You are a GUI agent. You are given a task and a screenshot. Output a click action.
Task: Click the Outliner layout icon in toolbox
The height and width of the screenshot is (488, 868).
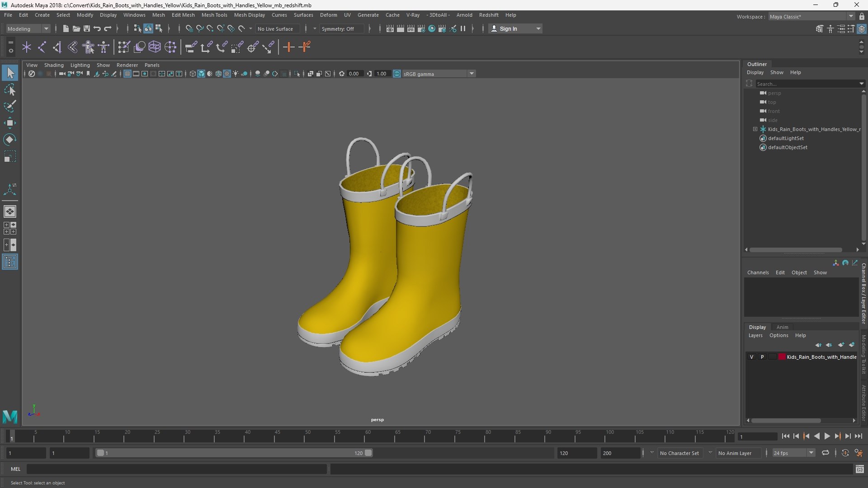point(10,262)
